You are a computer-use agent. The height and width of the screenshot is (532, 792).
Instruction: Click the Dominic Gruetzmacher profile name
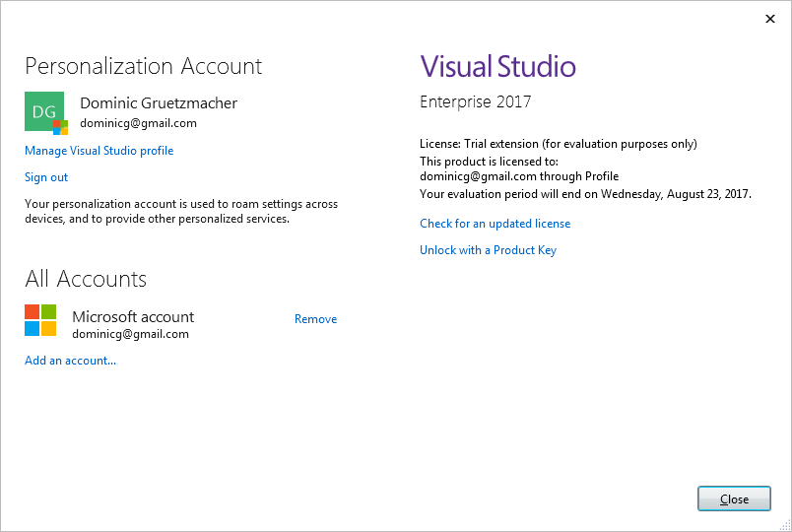click(158, 103)
